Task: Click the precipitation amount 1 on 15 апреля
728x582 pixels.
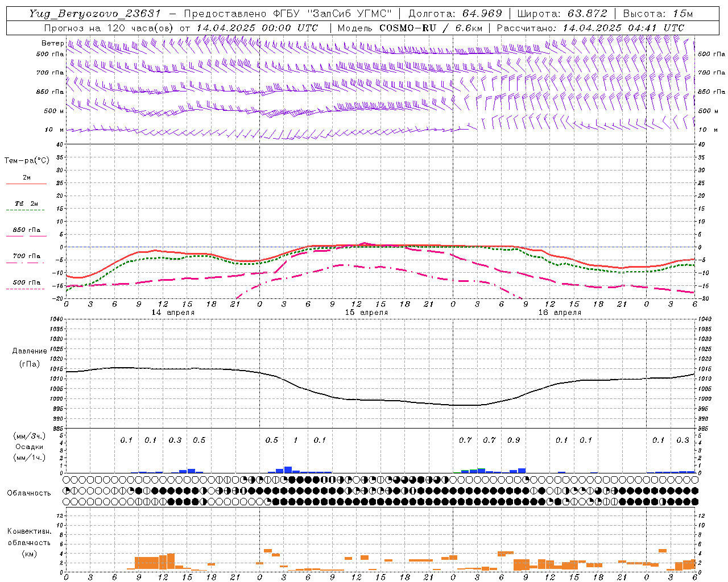Action: click(x=295, y=440)
